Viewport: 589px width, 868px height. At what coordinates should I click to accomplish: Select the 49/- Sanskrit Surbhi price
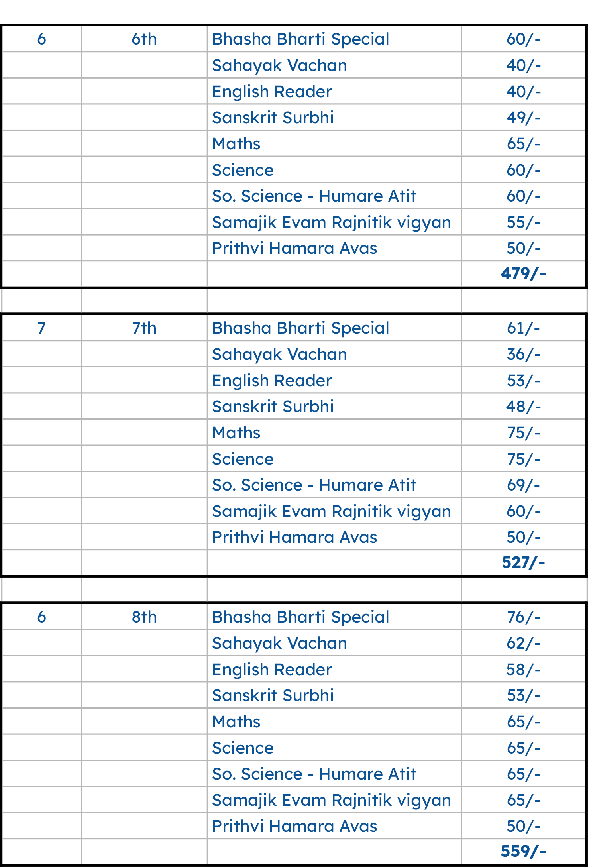pos(523,118)
